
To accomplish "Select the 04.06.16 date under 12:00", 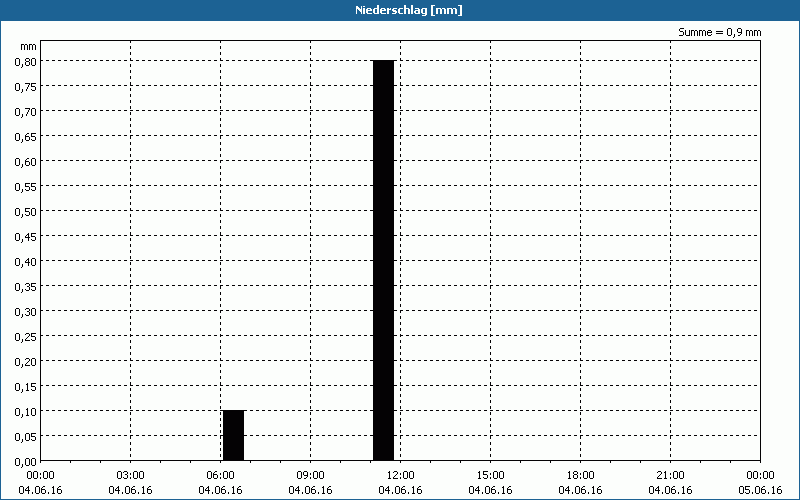I will 401,490.
